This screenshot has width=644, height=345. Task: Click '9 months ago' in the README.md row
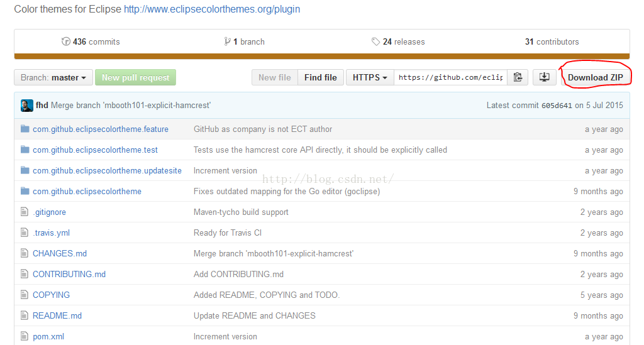599,315
